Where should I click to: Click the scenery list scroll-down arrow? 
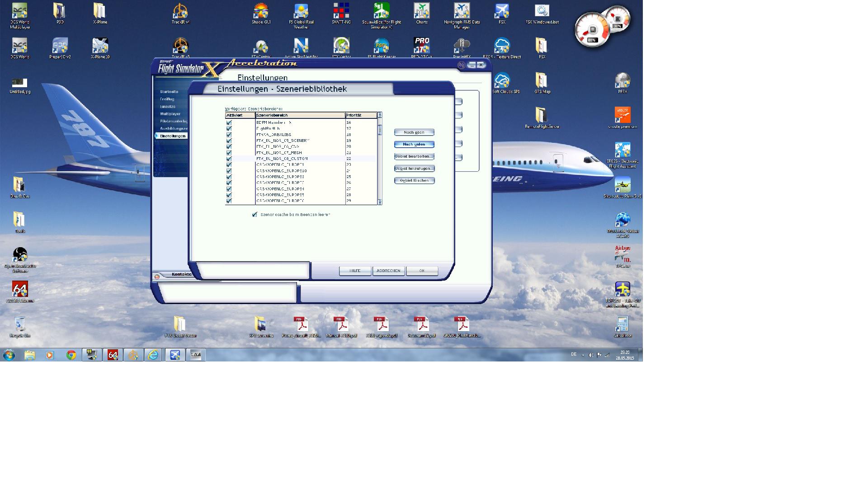coord(380,202)
